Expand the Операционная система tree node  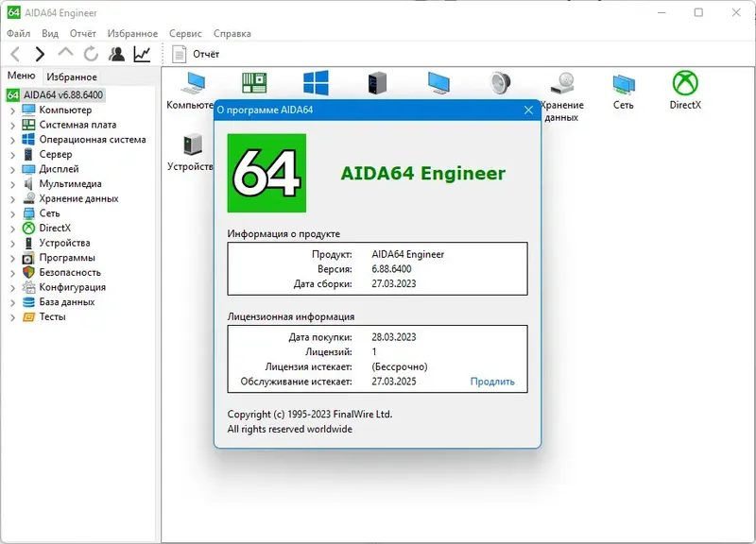[x=13, y=140]
